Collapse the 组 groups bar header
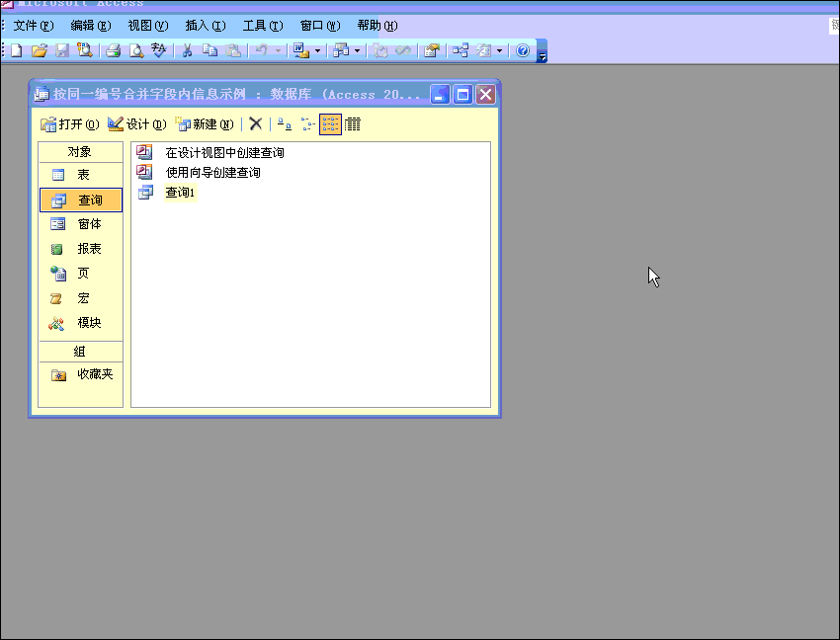Screen dimensions: 840x640 pos(80,352)
